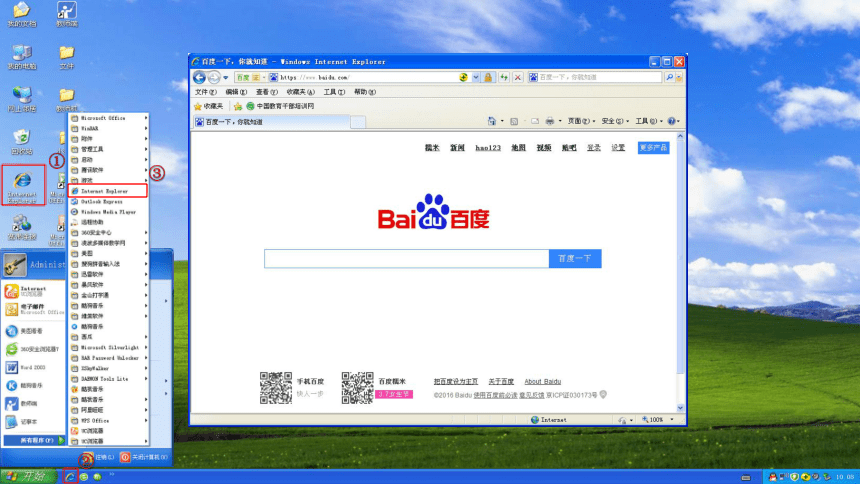Click the Baidu search text box
This screenshot has height=484, width=860.
pos(406,258)
